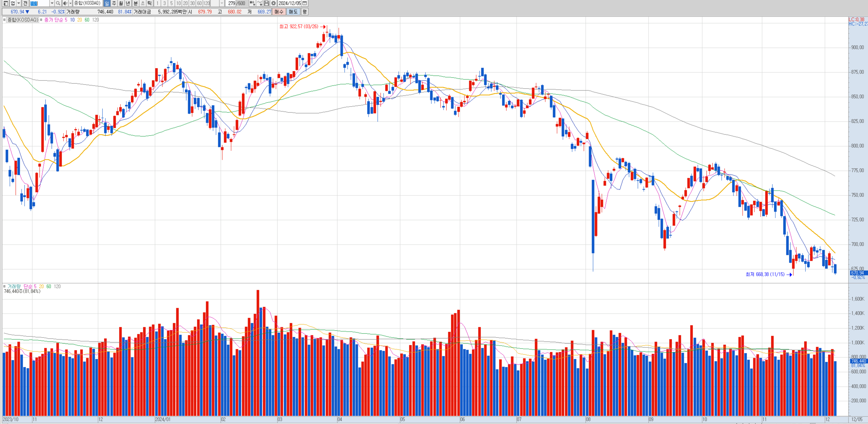
Task: Click the magnifier search icon beside code field
Action: coord(58,3)
